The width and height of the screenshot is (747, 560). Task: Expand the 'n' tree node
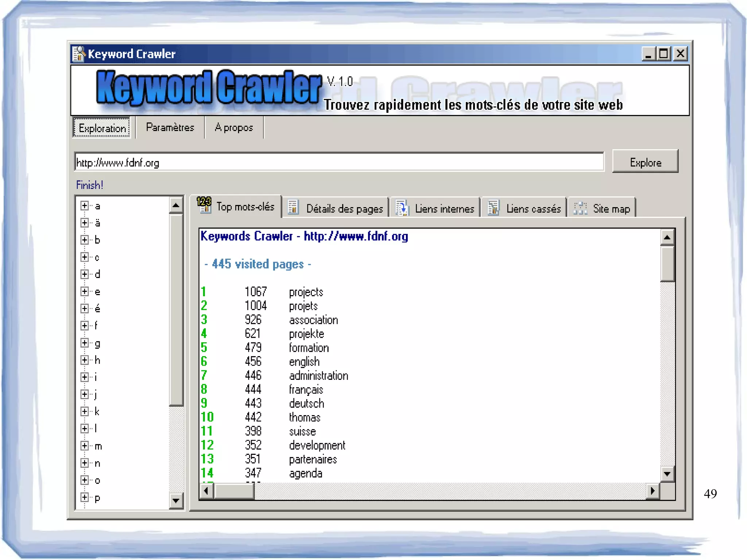pyautogui.click(x=84, y=463)
